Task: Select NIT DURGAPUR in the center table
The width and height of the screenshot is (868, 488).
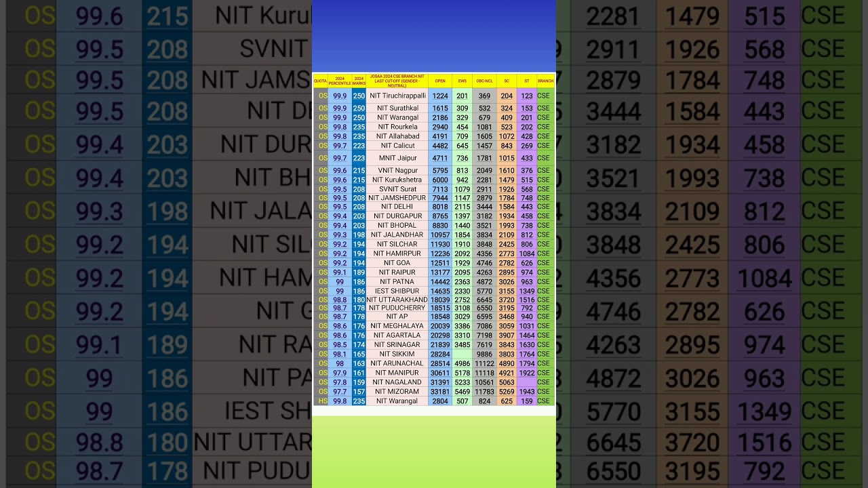Action: pyautogui.click(x=397, y=216)
